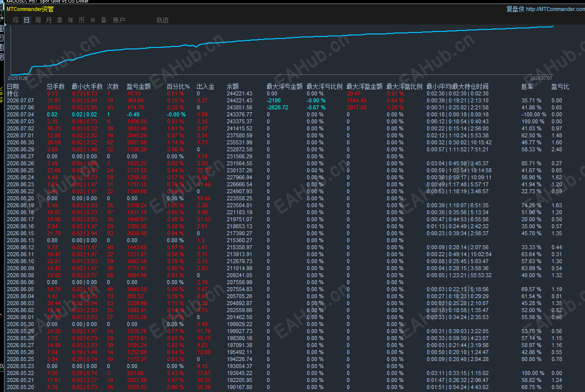This screenshot has width=585, height=392.
Task: Open the 季 quarterly tab
Action: (x=59, y=20)
